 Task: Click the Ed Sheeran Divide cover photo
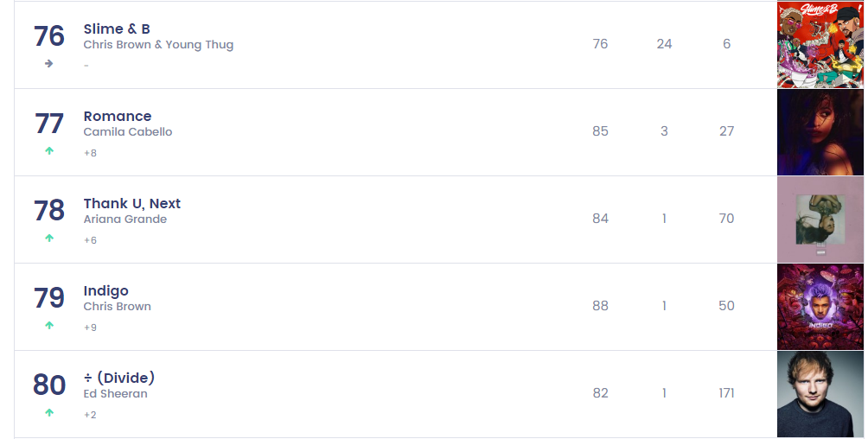(820, 394)
